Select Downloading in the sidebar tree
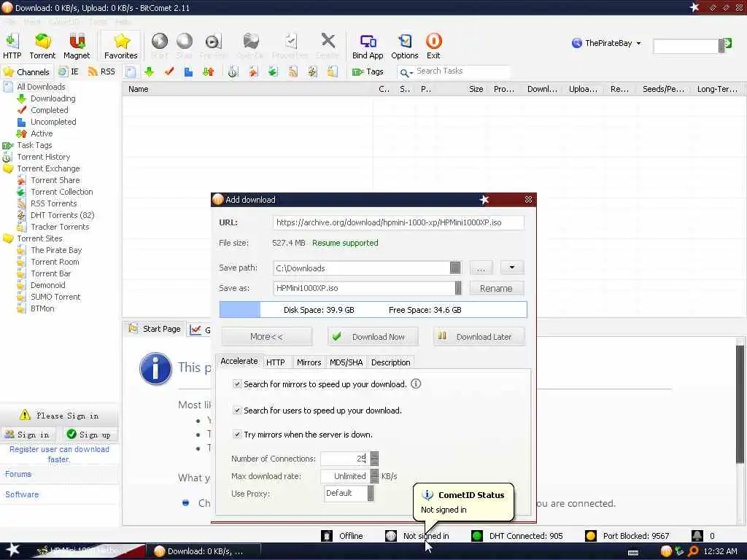The width and height of the screenshot is (747, 560). pos(53,98)
